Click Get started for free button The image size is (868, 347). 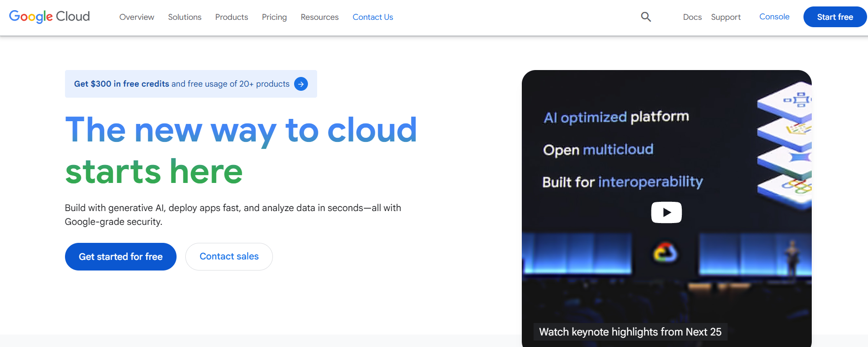pyautogui.click(x=121, y=257)
